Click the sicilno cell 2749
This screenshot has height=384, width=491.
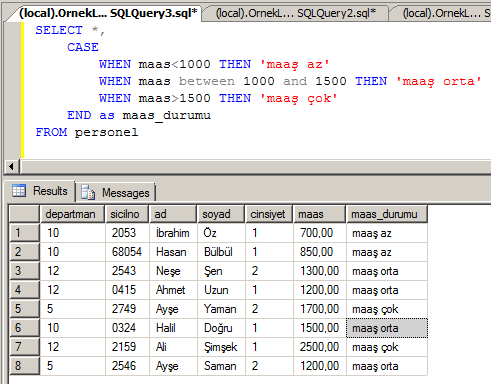[x=127, y=309]
